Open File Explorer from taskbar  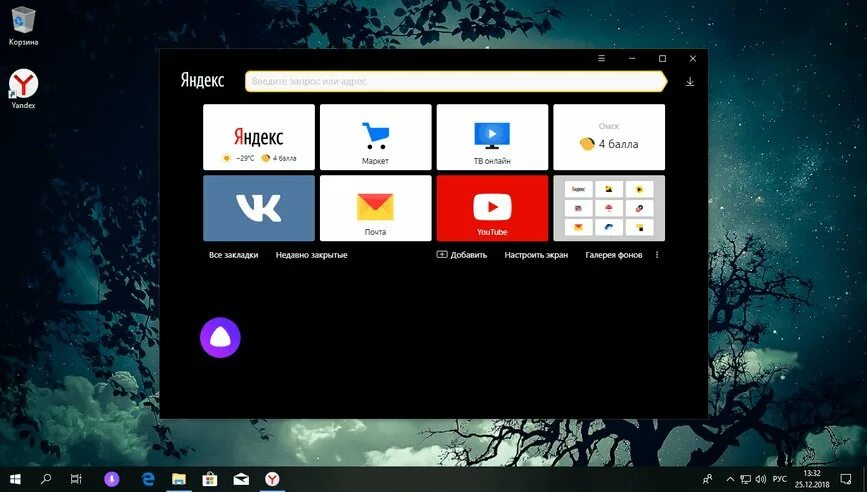(x=179, y=479)
